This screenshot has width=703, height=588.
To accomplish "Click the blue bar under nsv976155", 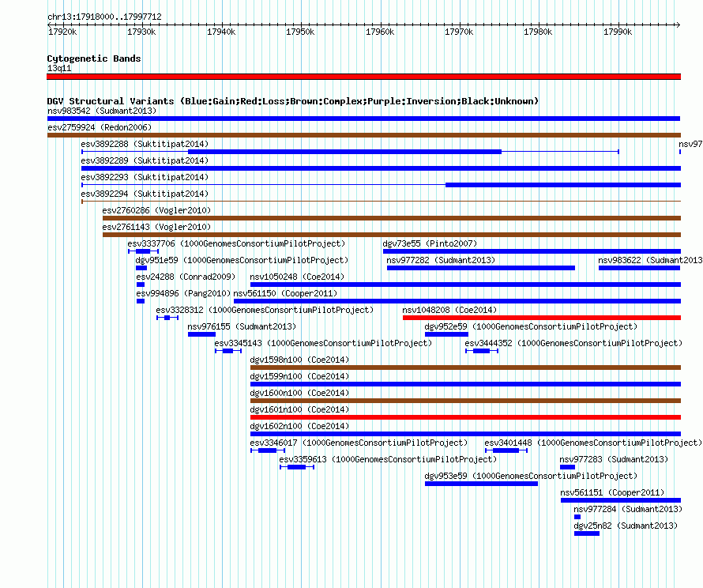I will (201, 334).
